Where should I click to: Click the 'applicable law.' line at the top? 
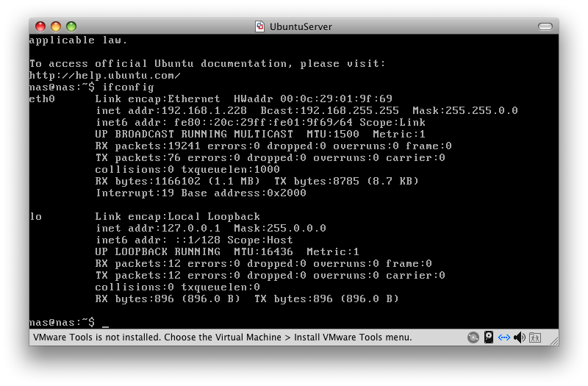79,40
